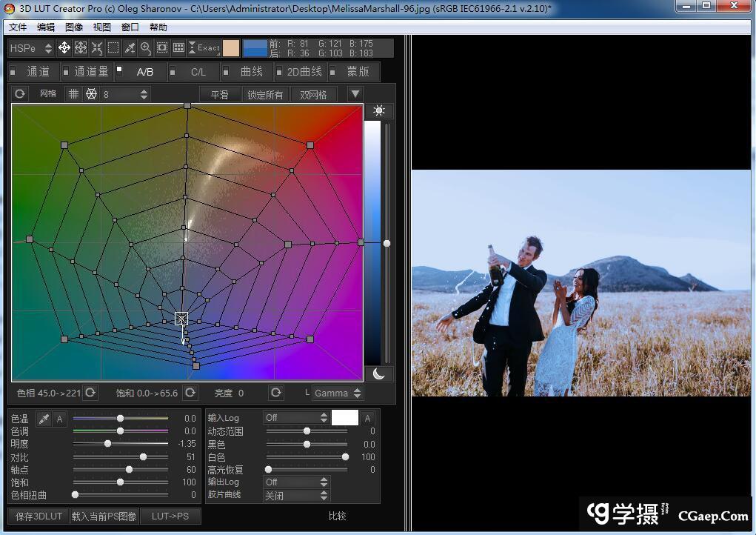The width and height of the screenshot is (756, 535).
Task: Reset the hue (色相) value
Action: [x=90, y=393]
